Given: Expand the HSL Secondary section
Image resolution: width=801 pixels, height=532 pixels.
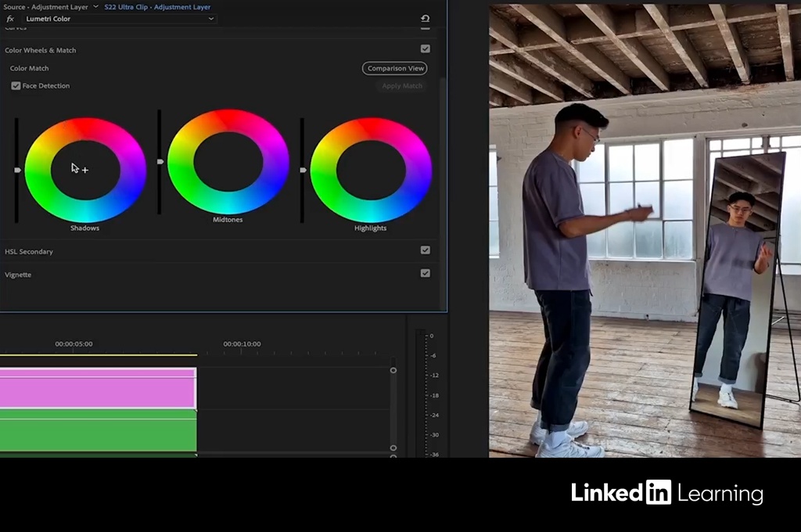Looking at the screenshot, I should point(29,252).
